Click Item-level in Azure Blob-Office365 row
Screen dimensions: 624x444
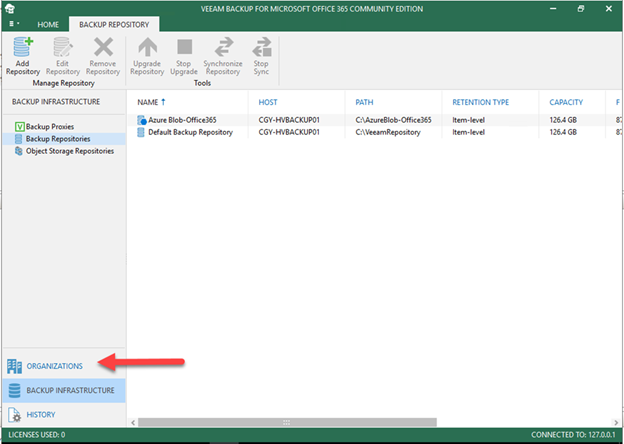468,120
